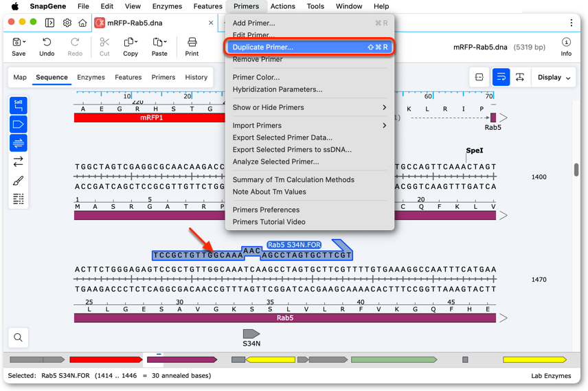Click light green feature in overview minimap
This screenshot has width=588, height=391.
(394, 359)
